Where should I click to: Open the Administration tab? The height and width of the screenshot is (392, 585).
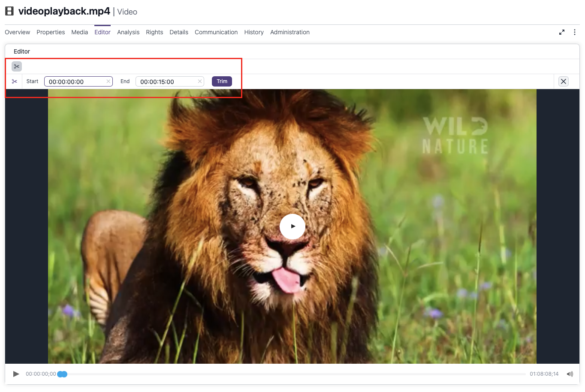(290, 32)
